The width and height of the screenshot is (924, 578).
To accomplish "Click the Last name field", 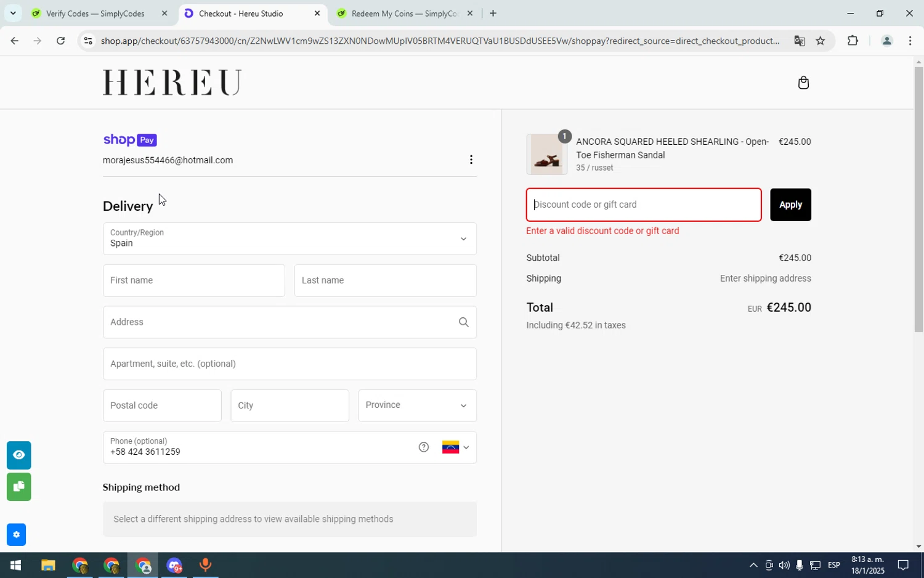I will click(x=385, y=280).
